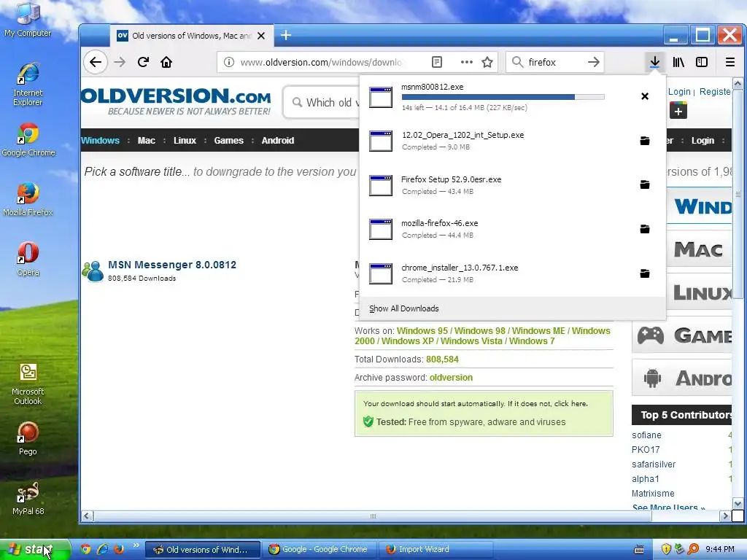The width and height of the screenshot is (747, 560).
Task: Open Windows Start menu
Action: 35,550
